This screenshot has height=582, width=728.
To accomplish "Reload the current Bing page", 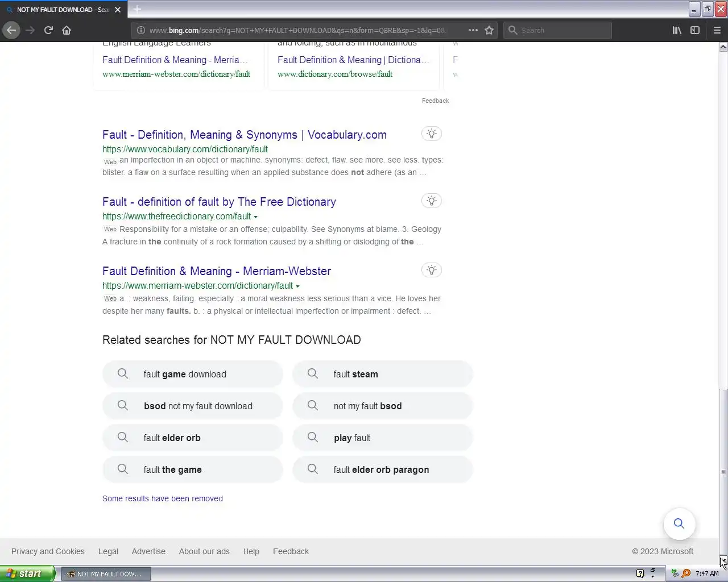I will point(48,30).
